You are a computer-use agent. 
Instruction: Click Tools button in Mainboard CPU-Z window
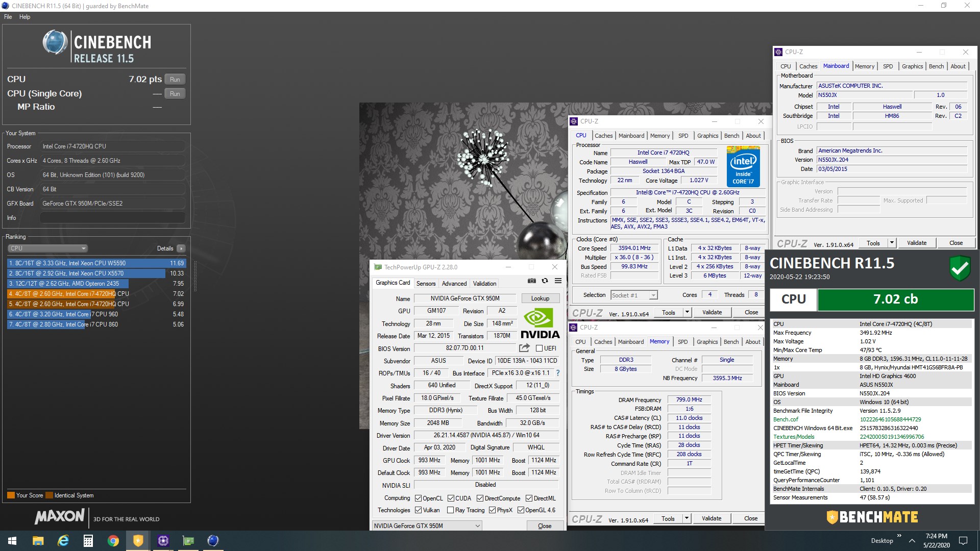click(873, 243)
